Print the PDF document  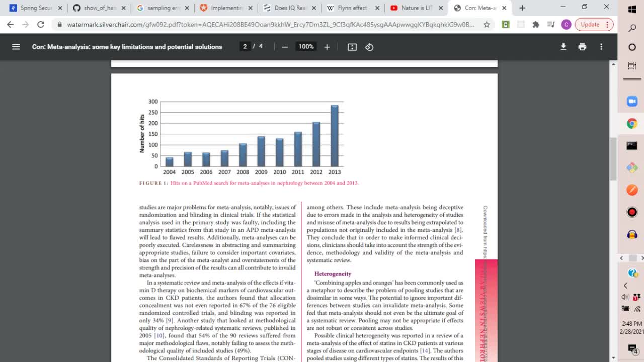point(582,47)
